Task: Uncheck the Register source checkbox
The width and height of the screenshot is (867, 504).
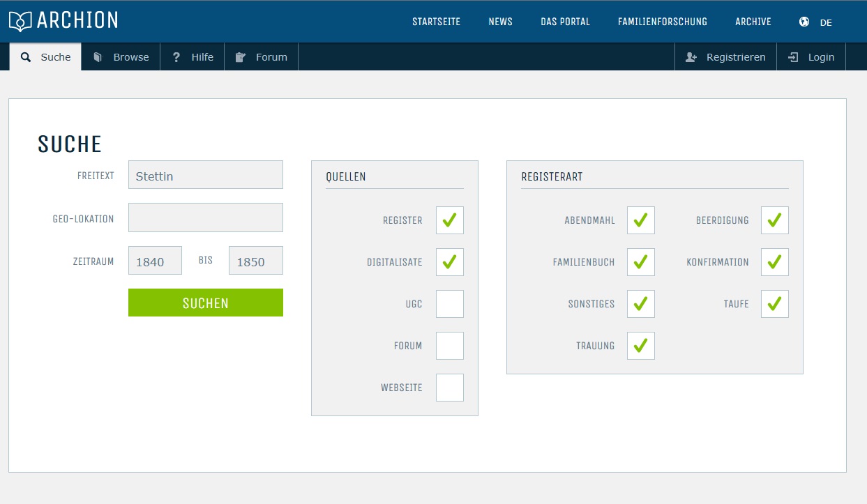Action: (x=450, y=220)
